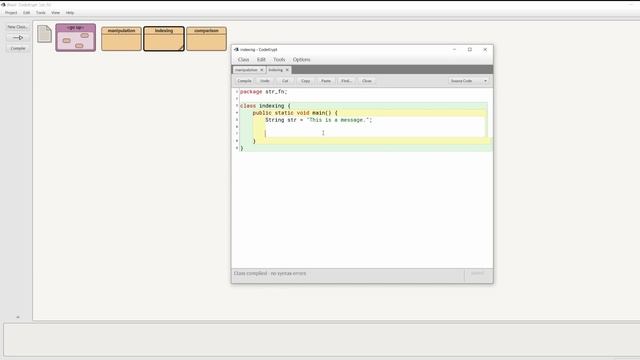Click the Cut toolbar button

click(x=285, y=81)
